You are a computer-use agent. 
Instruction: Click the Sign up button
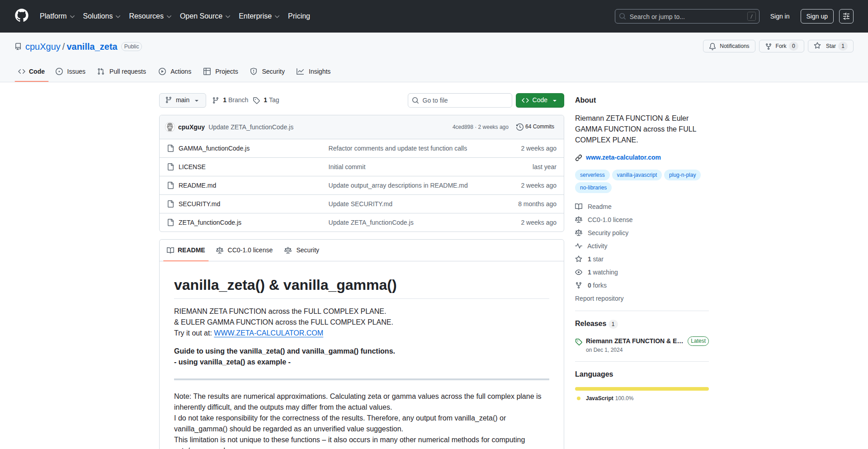click(816, 16)
